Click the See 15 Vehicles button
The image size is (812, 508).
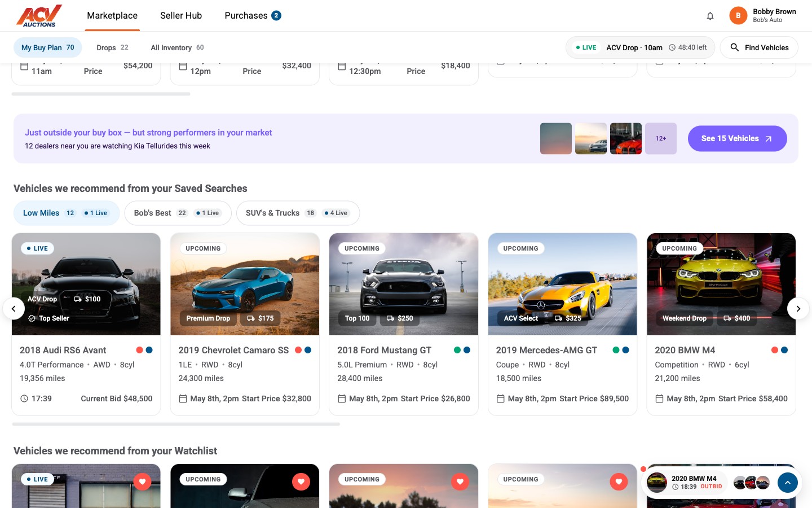tap(737, 139)
